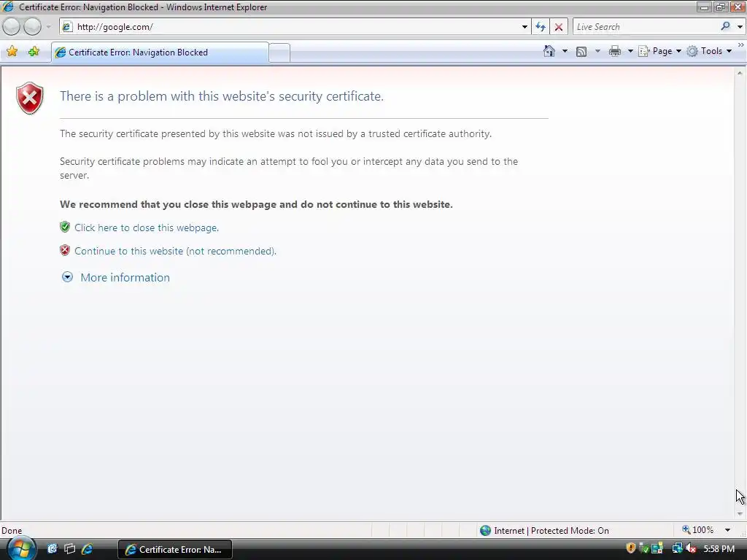Click here to close this webpage link
The image size is (747, 560).
click(x=147, y=227)
